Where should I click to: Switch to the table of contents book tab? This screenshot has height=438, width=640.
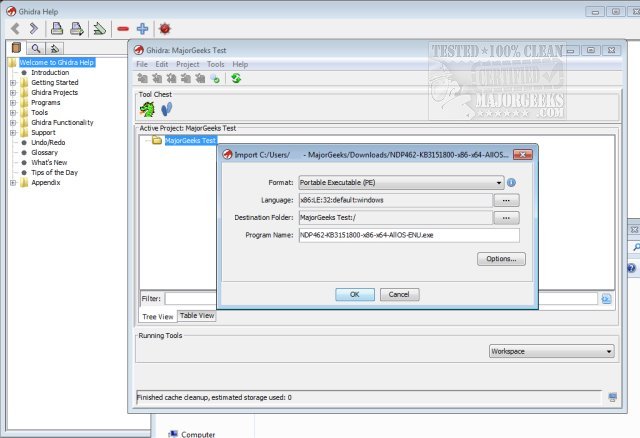pyautogui.click(x=16, y=48)
